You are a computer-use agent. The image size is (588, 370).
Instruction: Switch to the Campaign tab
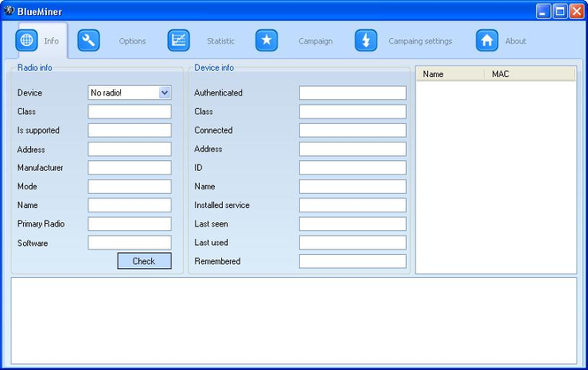point(316,42)
